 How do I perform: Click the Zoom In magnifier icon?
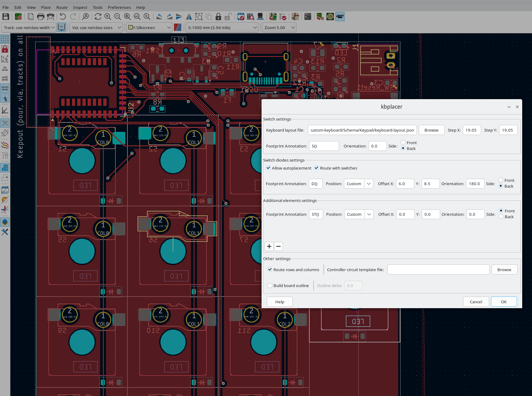click(x=108, y=17)
